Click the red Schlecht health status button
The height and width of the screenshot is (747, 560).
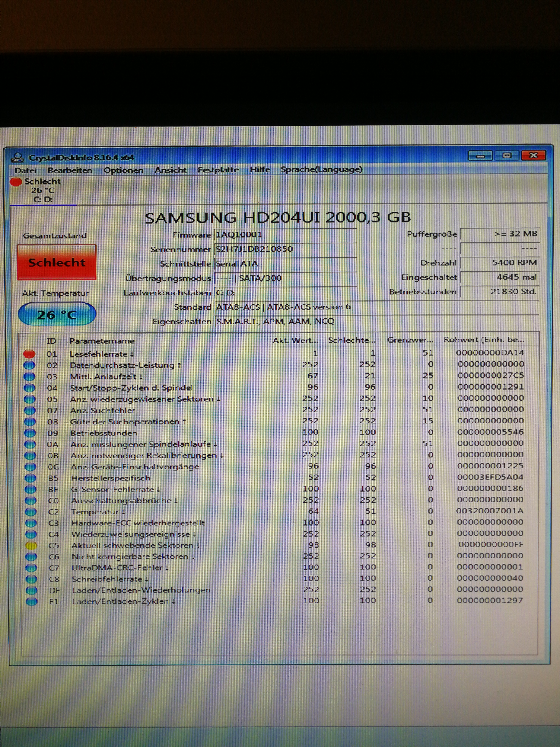coord(57,262)
